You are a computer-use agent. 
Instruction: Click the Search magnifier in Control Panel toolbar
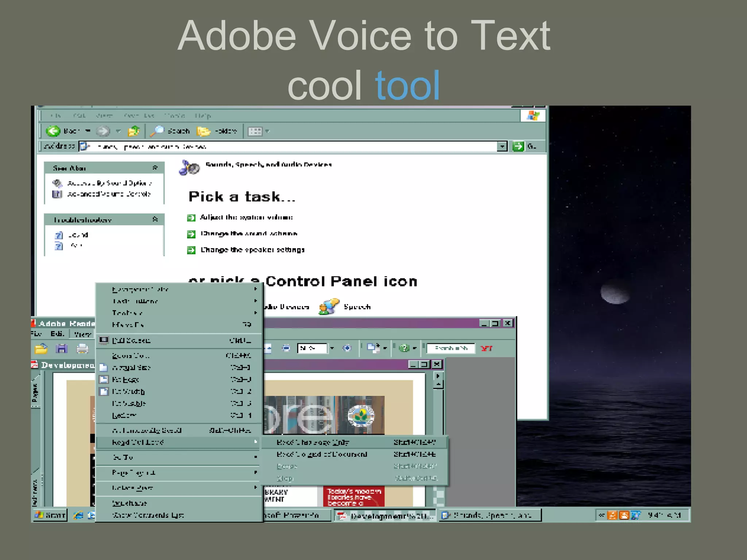click(x=157, y=131)
